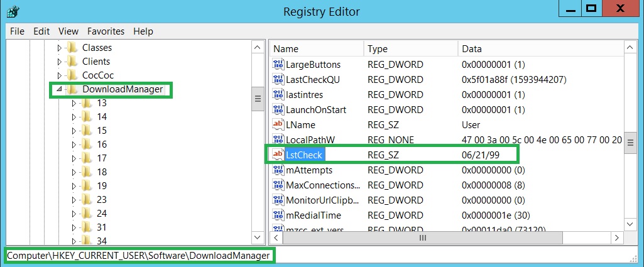Select the LaunchOnStart value name
Screen dimensions: 644x267
coord(316,110)
